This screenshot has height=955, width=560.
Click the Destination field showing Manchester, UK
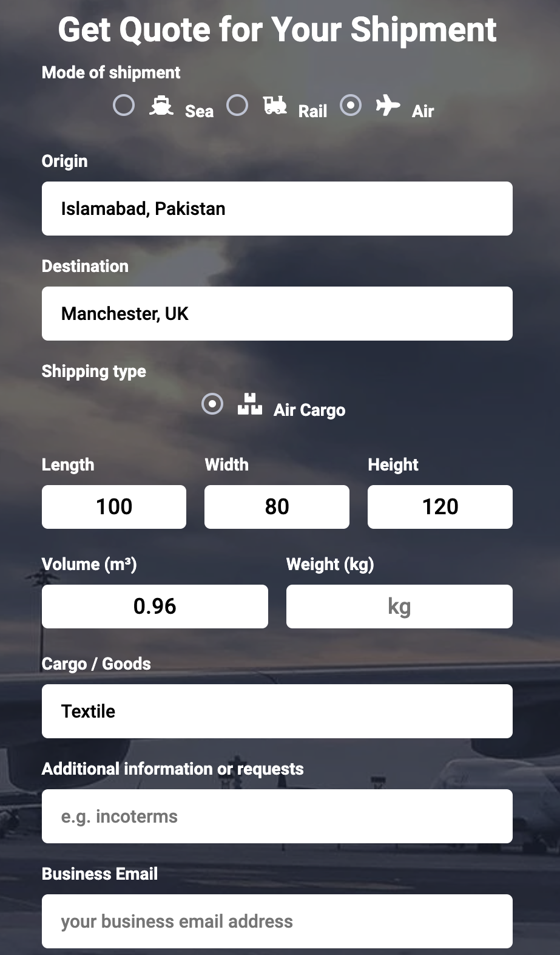tap(277, 314)
